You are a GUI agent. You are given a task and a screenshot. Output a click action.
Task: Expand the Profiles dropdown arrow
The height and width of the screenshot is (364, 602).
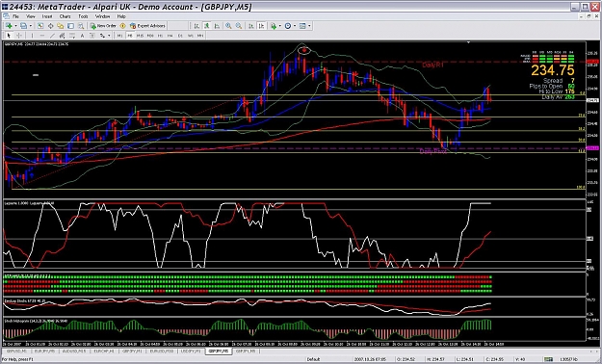(x=30, y=26)
